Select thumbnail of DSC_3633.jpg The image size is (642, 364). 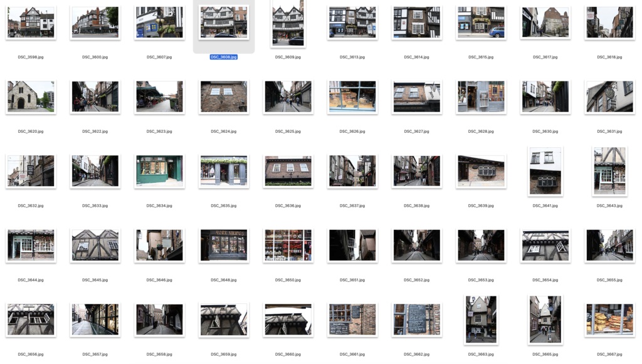tap(95, 171)
